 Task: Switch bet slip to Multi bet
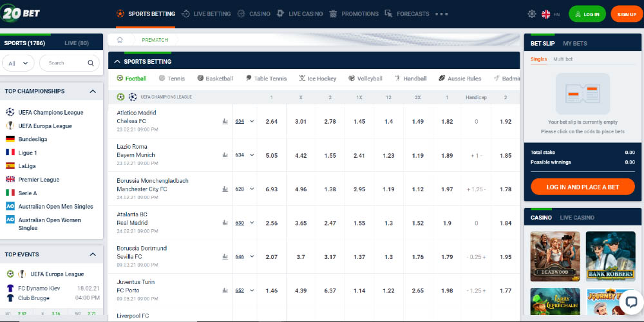click(563, 59)
